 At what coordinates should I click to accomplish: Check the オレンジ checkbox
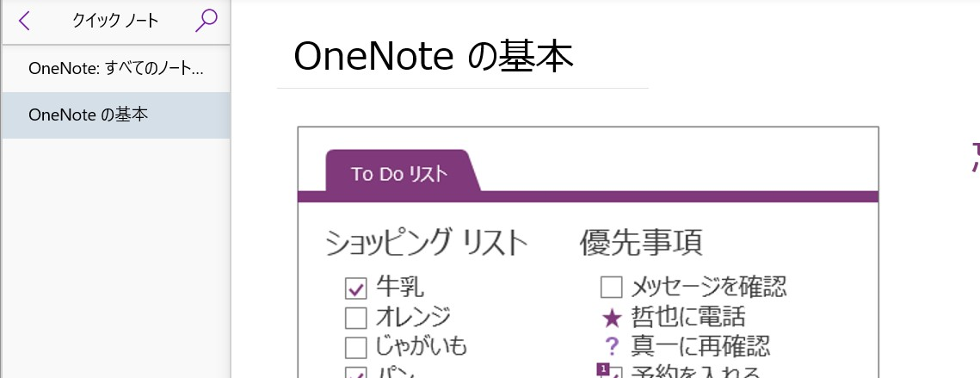click(355, 317)
